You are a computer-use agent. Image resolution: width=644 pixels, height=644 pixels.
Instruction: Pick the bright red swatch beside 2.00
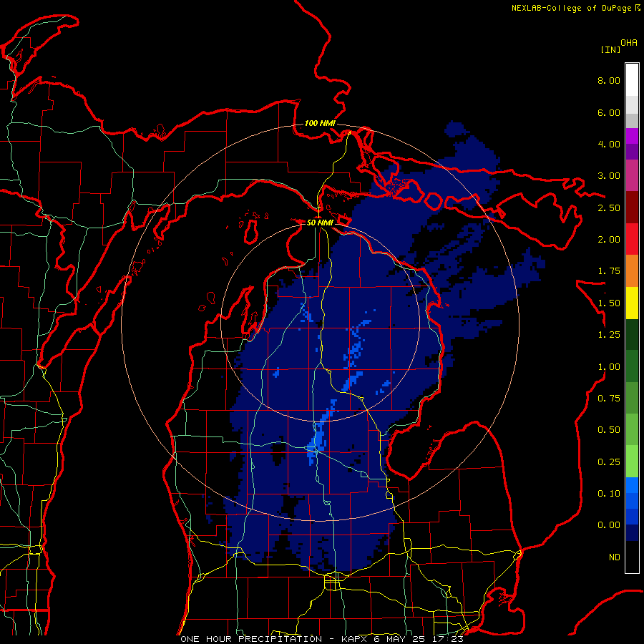click(x=632, y=239)
